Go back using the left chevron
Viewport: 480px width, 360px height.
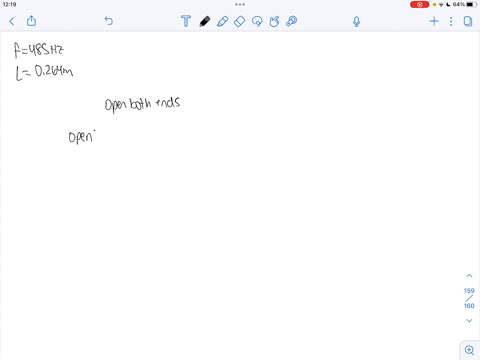[x=12, y=21]
